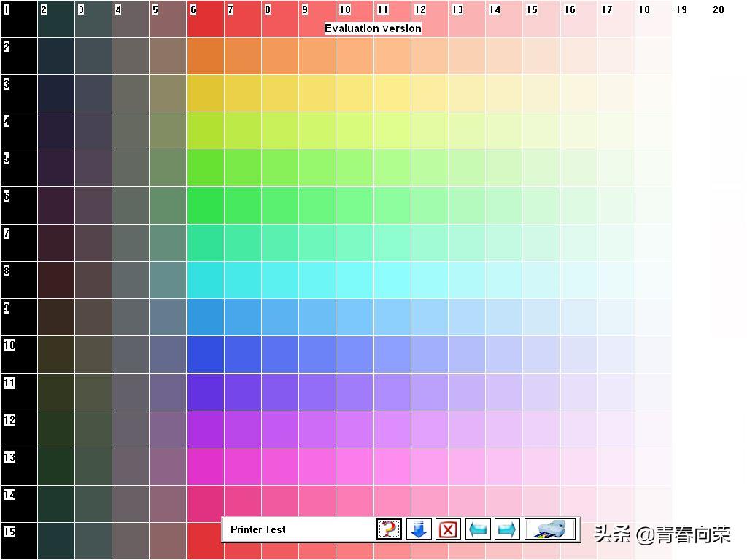Viewport: 747px width, 560px height.
Task: Print the test page using printer icon
Action: coord(551,529)
